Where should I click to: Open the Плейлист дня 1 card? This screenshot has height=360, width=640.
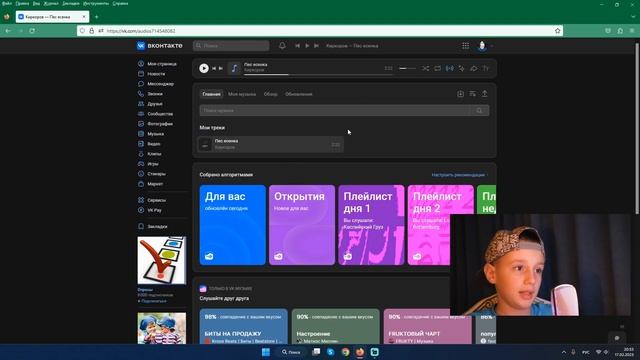(x=371, y=225)
